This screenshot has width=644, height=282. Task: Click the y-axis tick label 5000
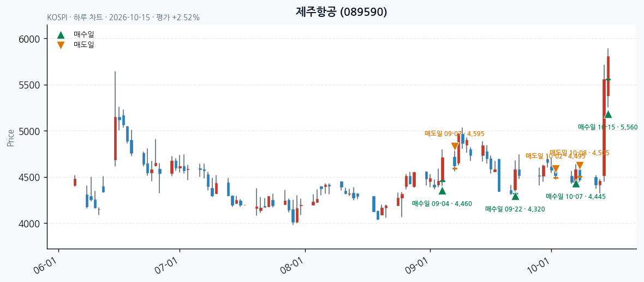point(29,131)
